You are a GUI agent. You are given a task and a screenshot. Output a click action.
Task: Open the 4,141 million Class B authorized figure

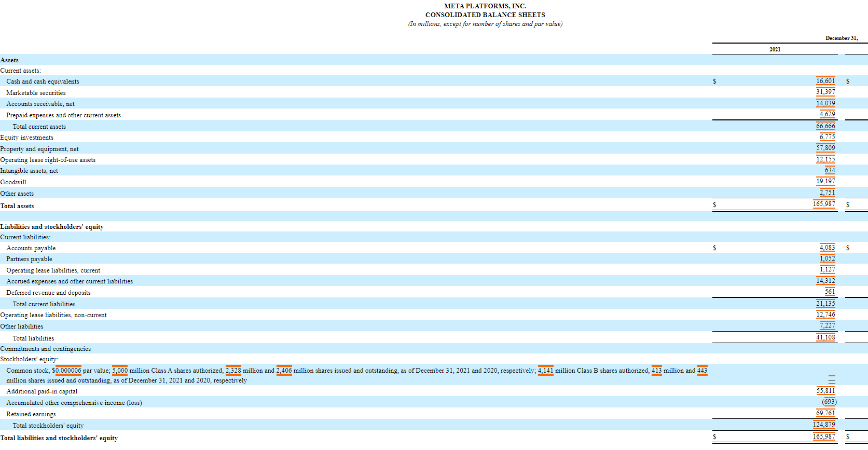[546, 371]
